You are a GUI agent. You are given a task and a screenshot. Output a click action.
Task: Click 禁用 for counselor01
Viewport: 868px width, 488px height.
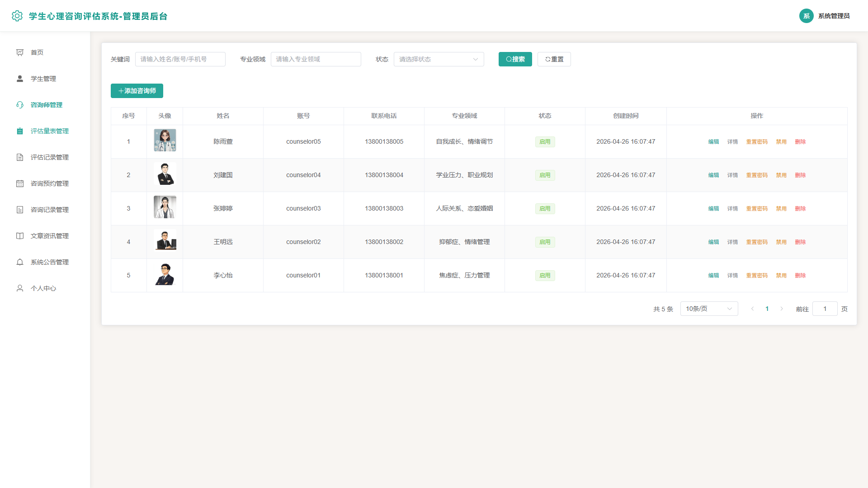(x=781, y=276)
